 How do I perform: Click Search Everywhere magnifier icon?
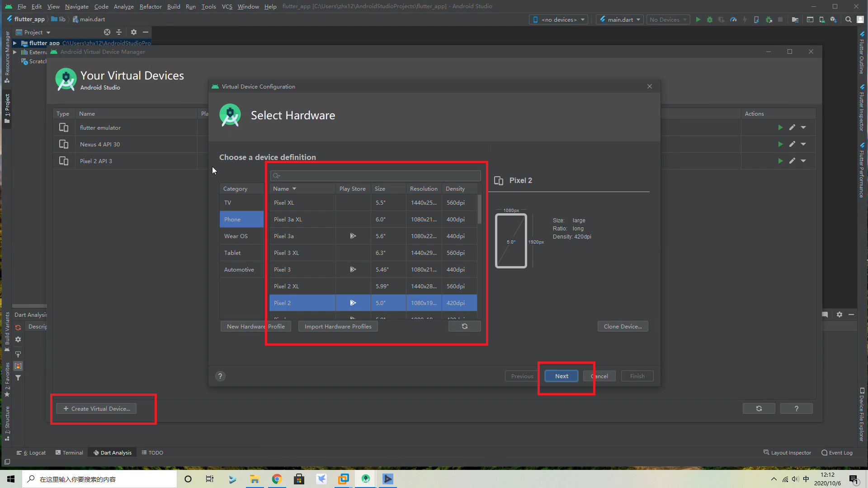[849, 19]
